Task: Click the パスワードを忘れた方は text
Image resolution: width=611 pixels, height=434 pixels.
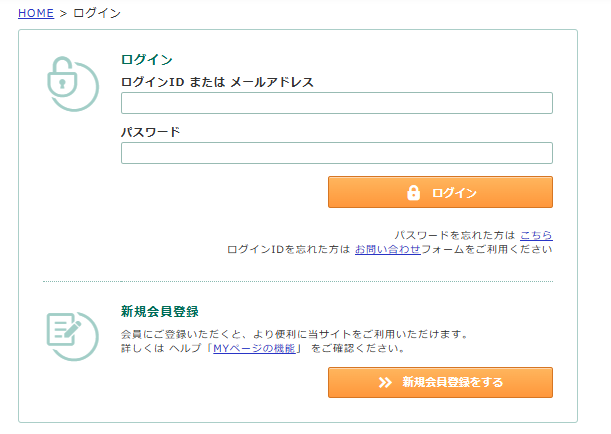Action: coord(455,235)
